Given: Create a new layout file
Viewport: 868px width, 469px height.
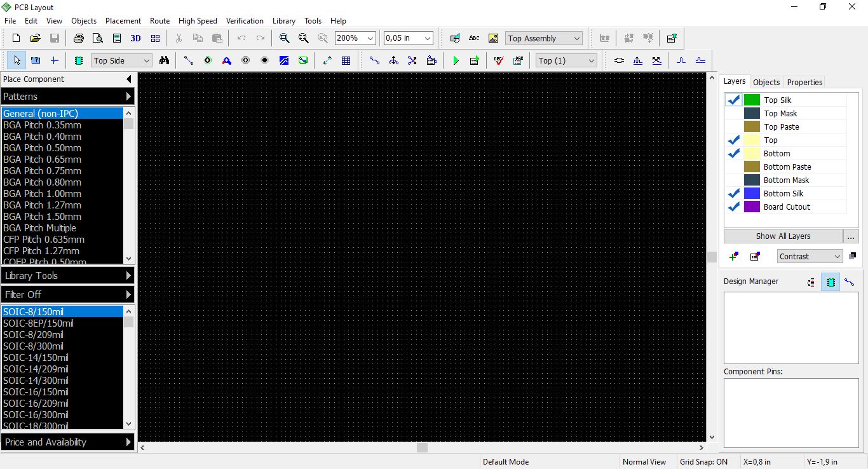Looking at the screenshot, I should click(17, 38).
